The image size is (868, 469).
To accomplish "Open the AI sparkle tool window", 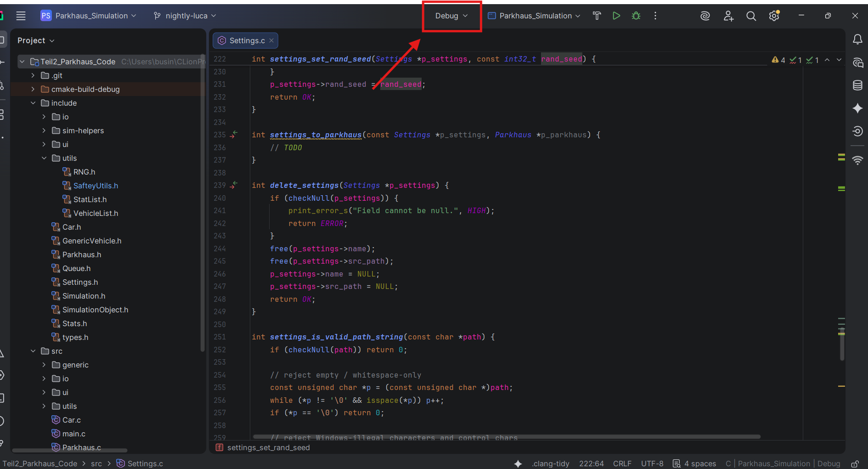I will 857,108.
